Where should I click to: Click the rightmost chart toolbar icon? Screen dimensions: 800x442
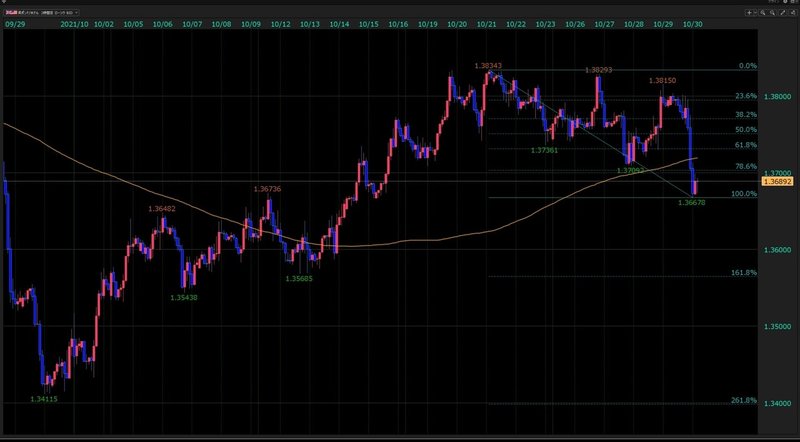(x=793, y=13)
